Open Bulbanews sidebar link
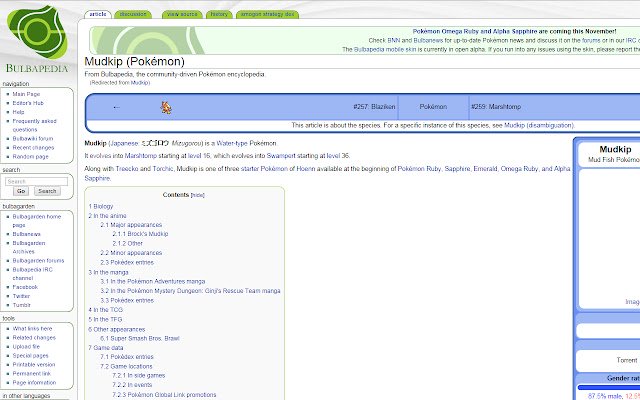 (x=27, y=234)
